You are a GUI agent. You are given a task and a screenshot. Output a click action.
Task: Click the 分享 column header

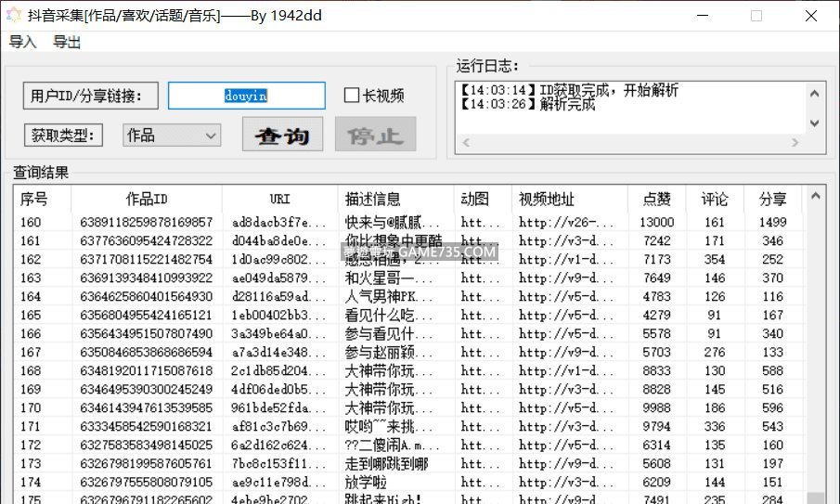pos(772,200)
